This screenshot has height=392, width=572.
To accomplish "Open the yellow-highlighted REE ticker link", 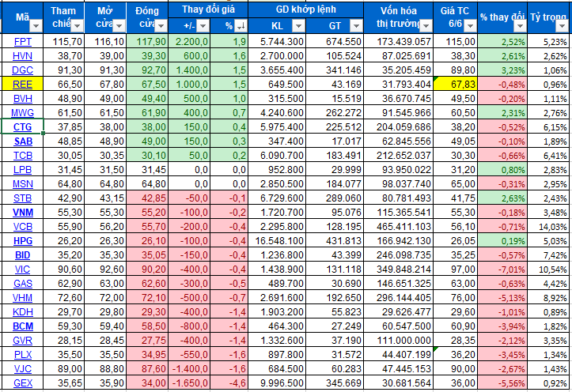I will click(x=23, y=85).
